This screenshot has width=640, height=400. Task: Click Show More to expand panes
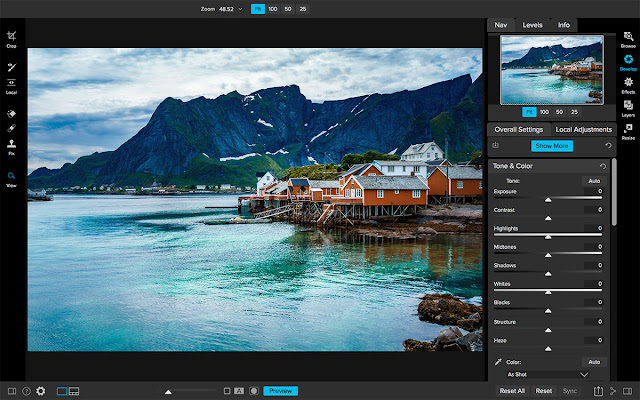click(551, 146)
